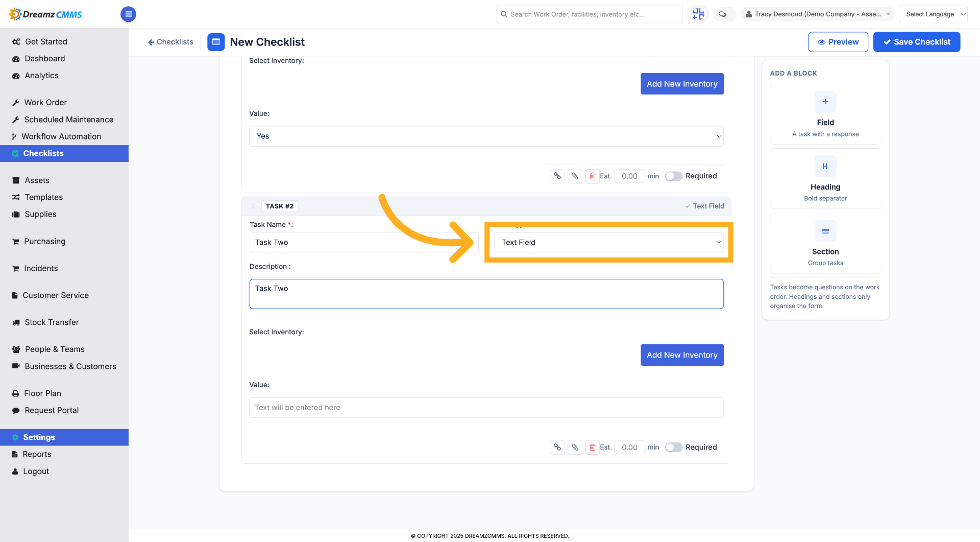
Task: Click the TASK #2 label badge
Action: 280,206
